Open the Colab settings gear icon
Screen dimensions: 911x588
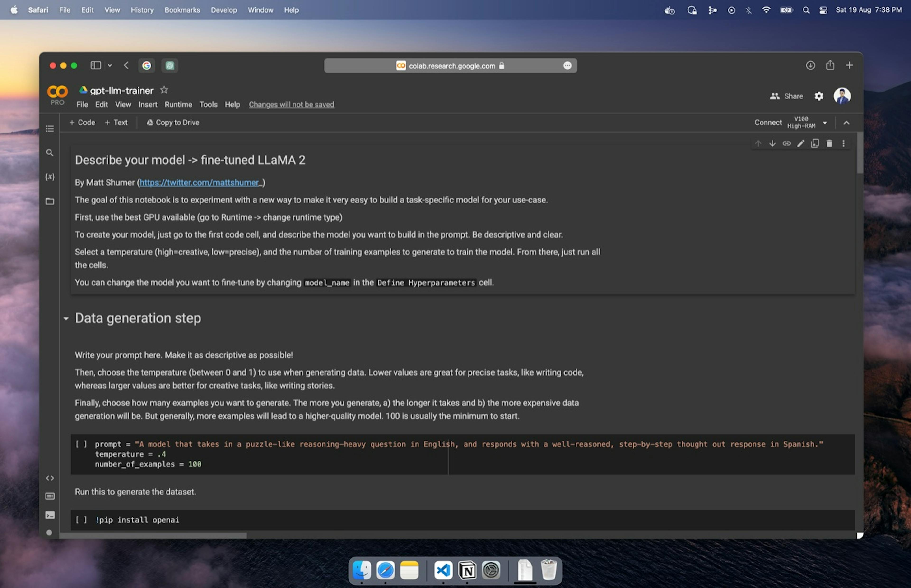[818, 96]
